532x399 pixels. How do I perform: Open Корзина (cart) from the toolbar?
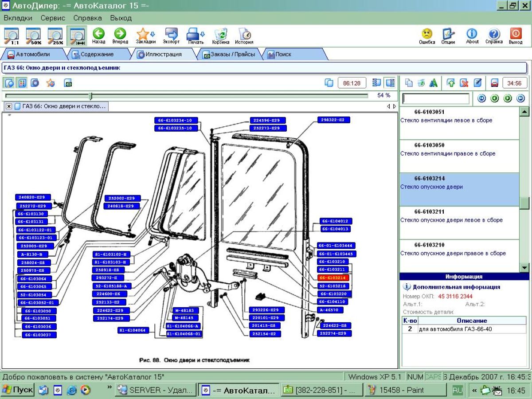tap(220, 35)
